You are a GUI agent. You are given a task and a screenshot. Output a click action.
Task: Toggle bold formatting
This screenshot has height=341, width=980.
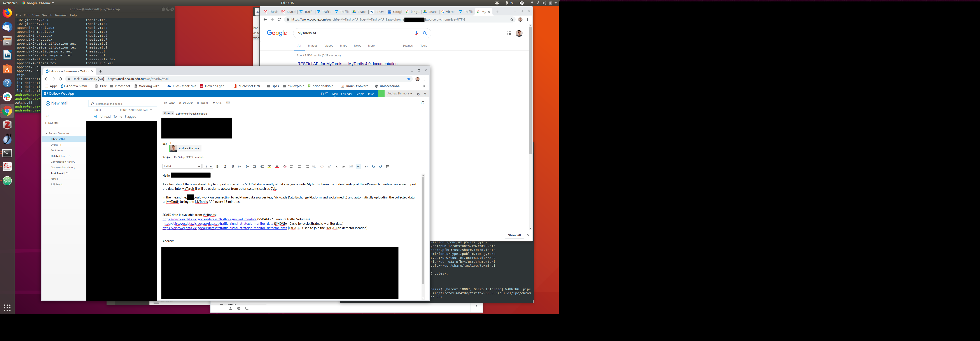(218, 167)
